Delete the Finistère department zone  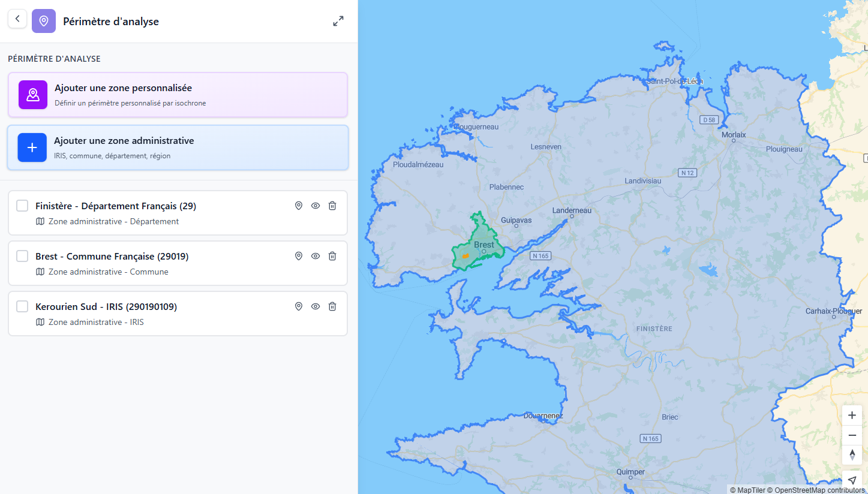tap(332, 205)
